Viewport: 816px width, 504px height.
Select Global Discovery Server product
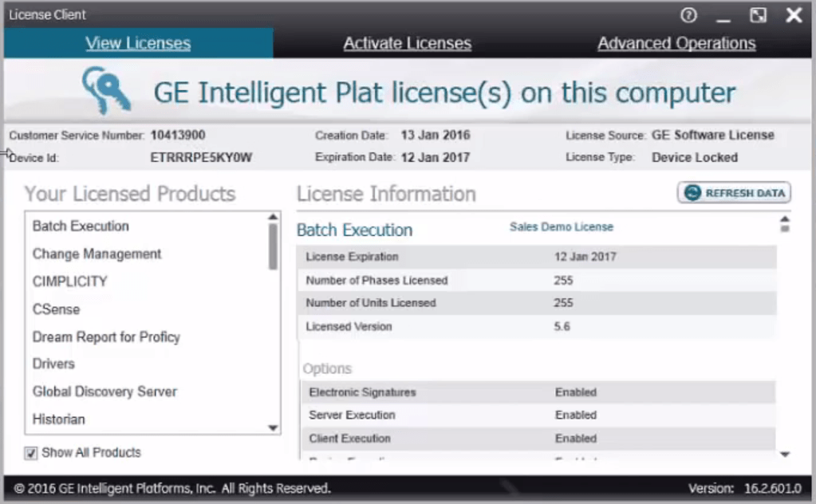pyautogui.click(x=104, y=392)
